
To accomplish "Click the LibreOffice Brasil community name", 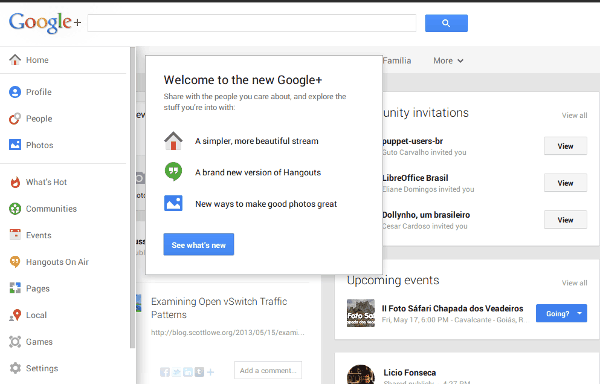I will pos(415,178).
